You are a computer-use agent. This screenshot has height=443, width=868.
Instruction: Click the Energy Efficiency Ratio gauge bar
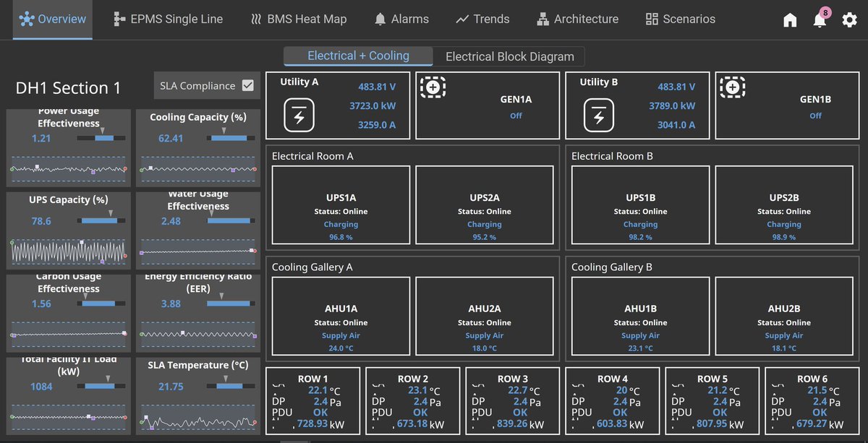click(230, 304)
